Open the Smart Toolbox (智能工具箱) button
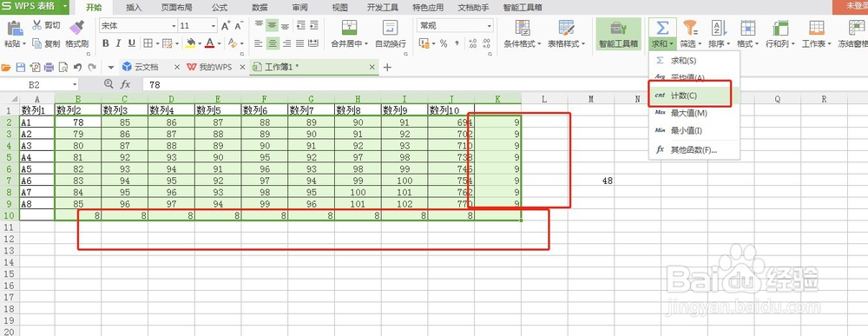The image size is (868, 336). click(x=618, y=33)
